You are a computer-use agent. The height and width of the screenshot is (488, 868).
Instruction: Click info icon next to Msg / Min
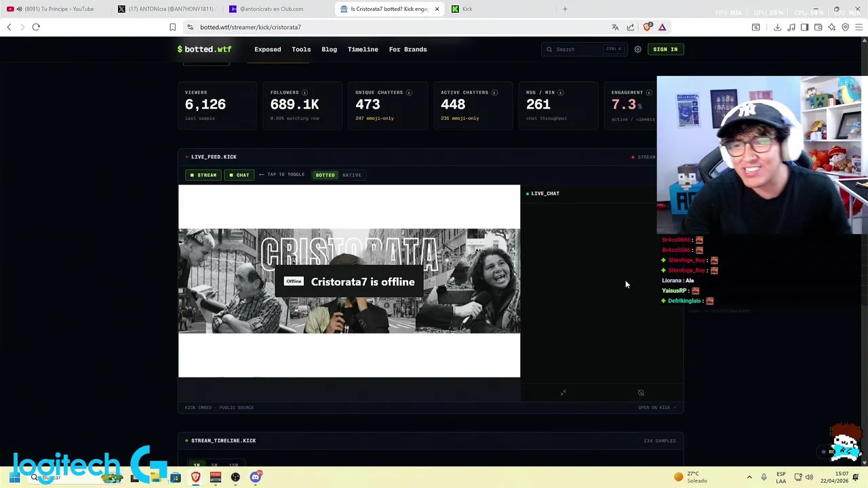point(561,92)
